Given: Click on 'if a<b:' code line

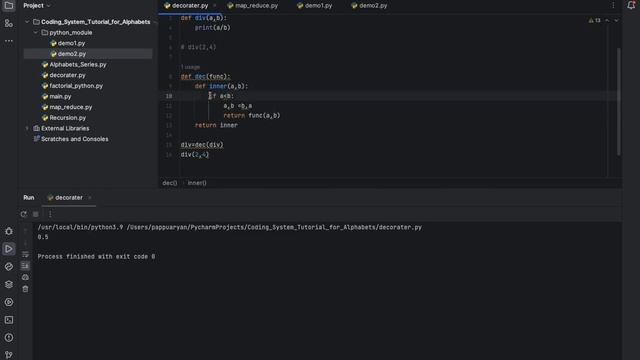Looking at the screenshot, I should pos(221,96).
